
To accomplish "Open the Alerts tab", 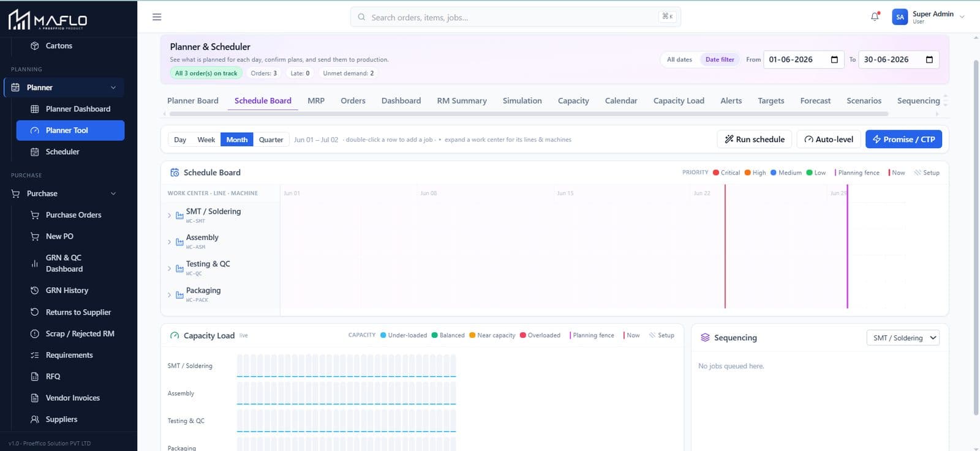I will (x=731, y=100).
